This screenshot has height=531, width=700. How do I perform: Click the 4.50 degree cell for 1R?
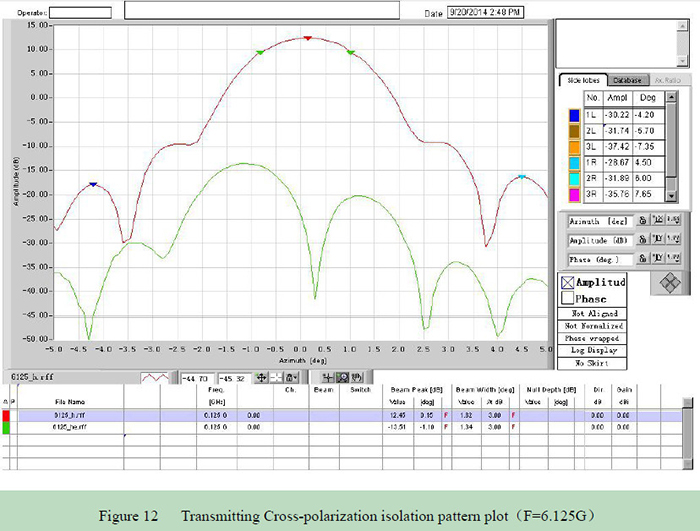[648, 163]
